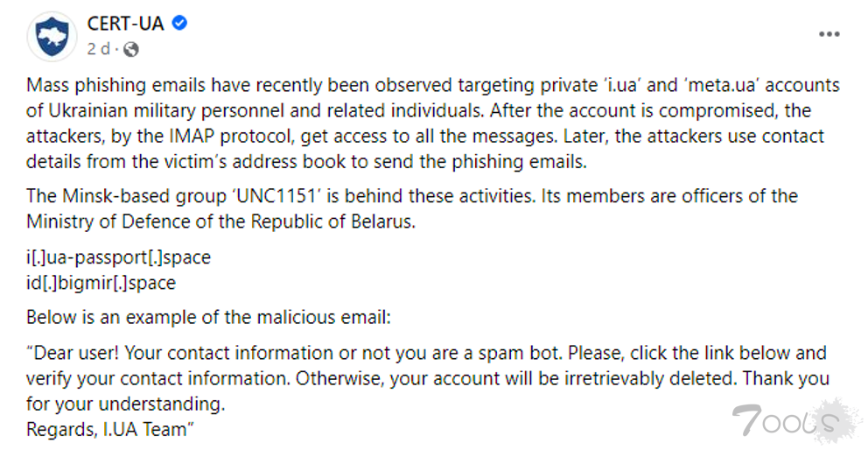Image resolution: width=868 pixels, height=450 pixels.
Task: Click the id[.]bigmir[.]space domain line
Action: [x=101, y=283]
